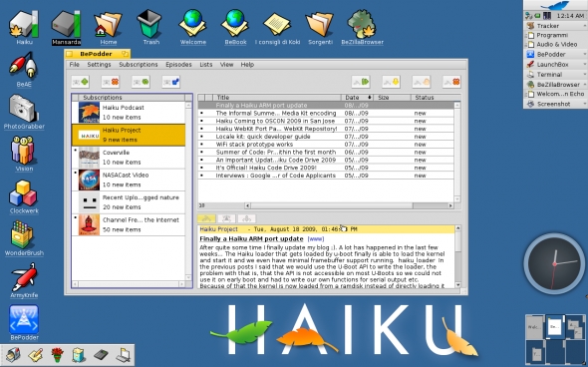Select the Haiku Podcast subscription

click(129, 113)
